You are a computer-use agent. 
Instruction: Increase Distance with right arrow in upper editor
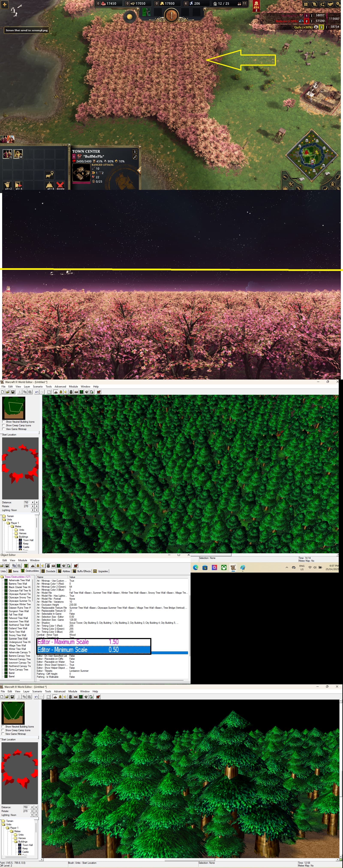(36, 502)
